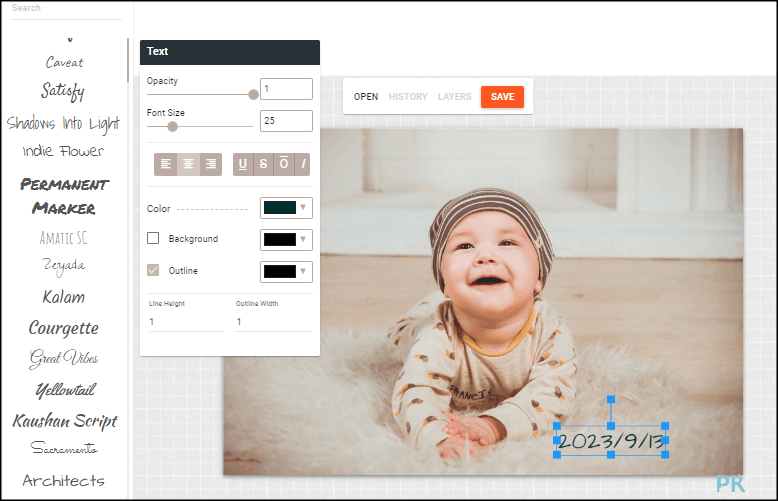Open the Outline color dropdown
This screenshot has width=778, height=501.
coord(286,272)
